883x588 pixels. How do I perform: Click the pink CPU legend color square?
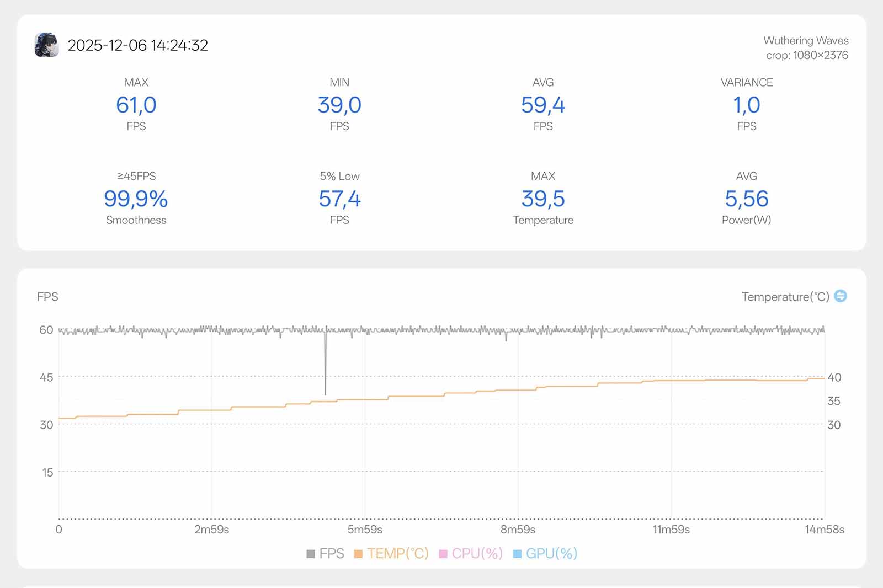point(443,554)
